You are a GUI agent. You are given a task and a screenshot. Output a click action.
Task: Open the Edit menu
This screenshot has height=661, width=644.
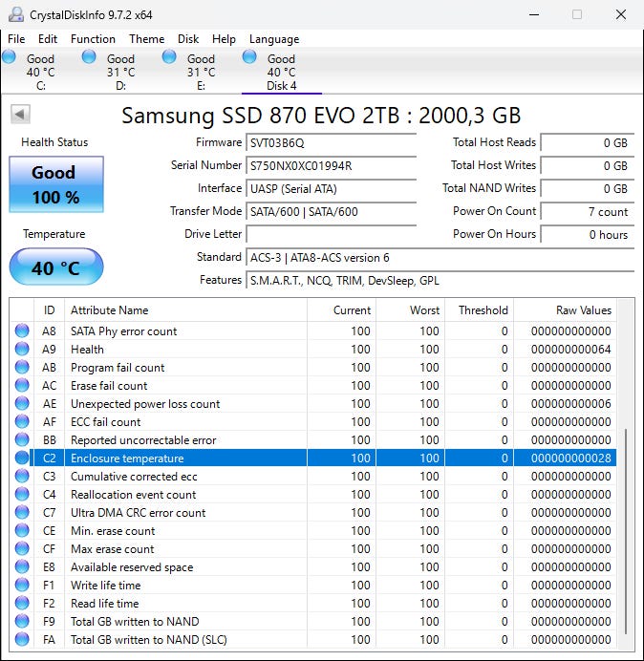(48, 39)
